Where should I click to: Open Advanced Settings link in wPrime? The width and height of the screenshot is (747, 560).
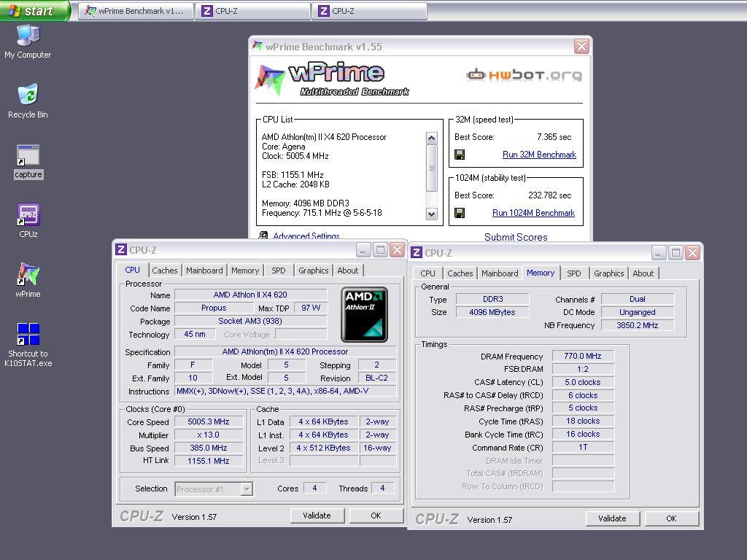pyautogui.click(x=306, y=236)
